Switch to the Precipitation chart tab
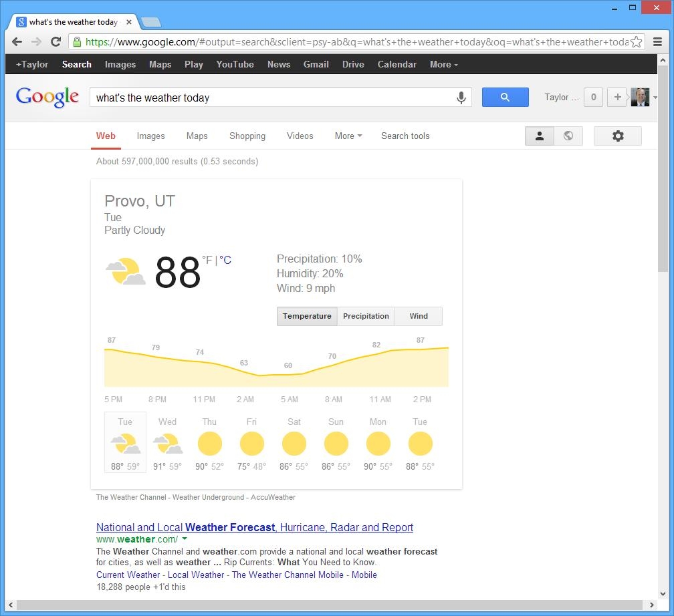The height and width of the screenshot is (616, 674). (x=366, y=316)
